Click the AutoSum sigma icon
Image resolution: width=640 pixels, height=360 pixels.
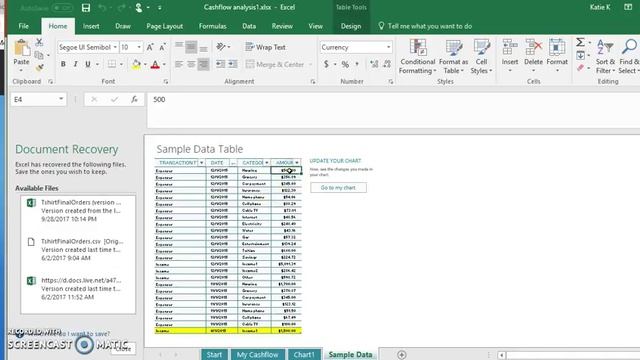(x=580, y=42)
